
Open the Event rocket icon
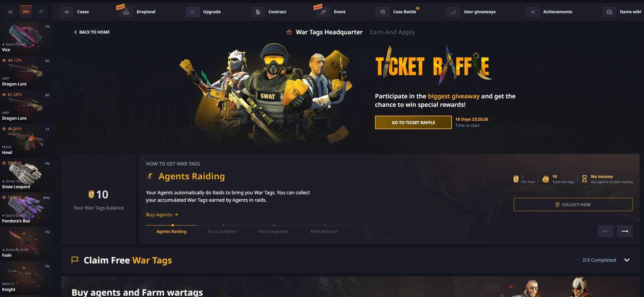[x=323, y=12]
